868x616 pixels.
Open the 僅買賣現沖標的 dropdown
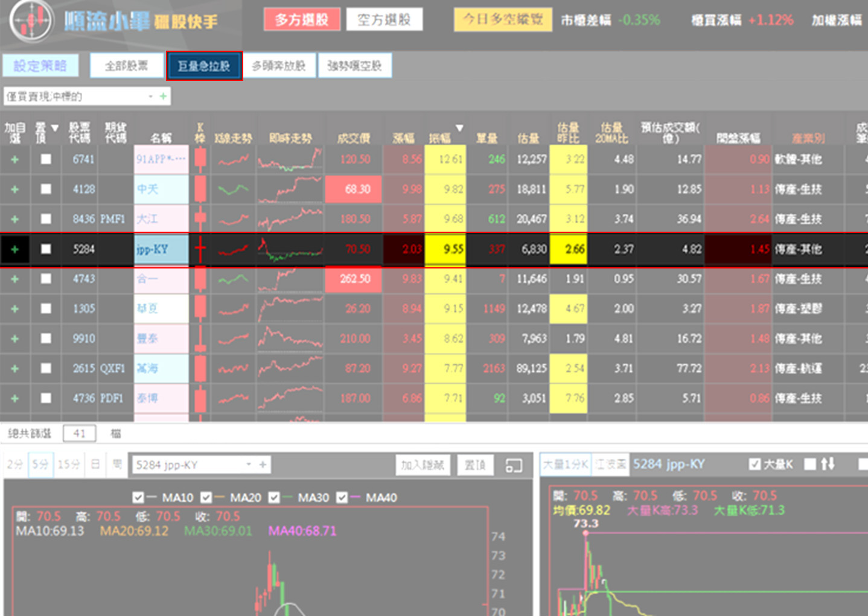point(150,97)
